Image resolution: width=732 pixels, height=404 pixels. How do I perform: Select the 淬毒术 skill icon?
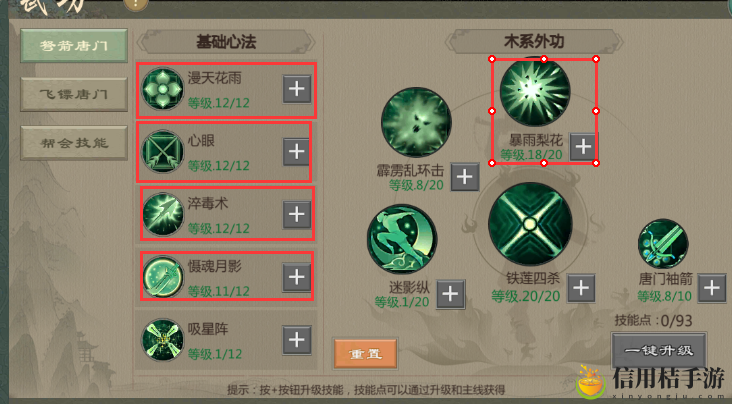pyautogui.click(x=162, y=214)
